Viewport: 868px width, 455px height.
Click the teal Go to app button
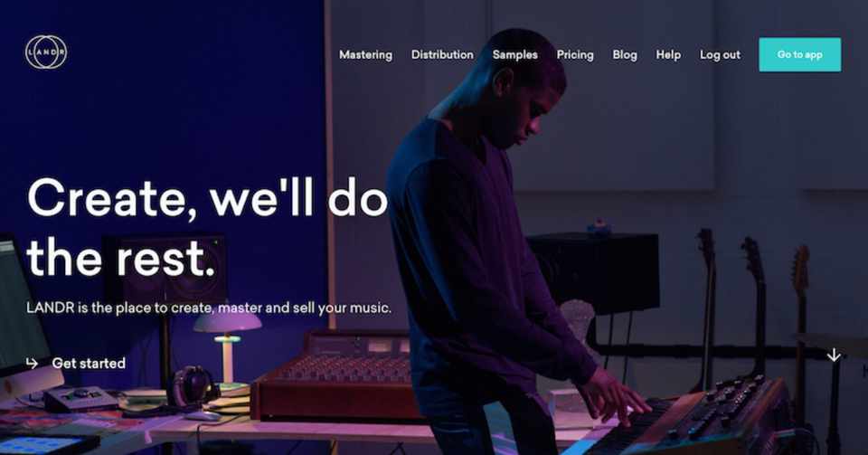click(800, 54)
